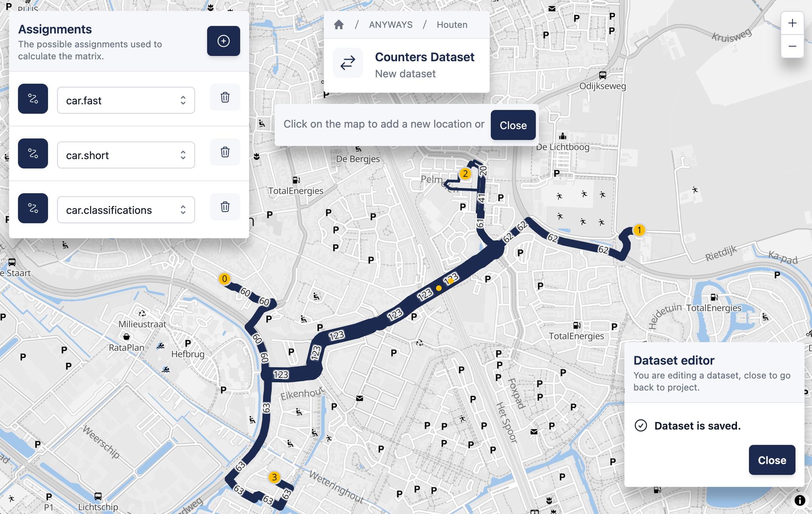812x514 pixels.
Task: Click the map zoom-in plus control
Action: 792,23
